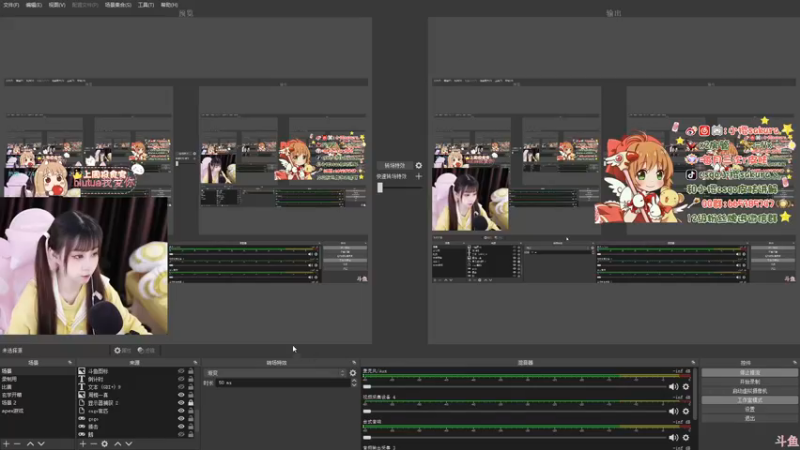
Task: Toggle visibility of 文本 (GDI+) 9 source
Action: point(181,387)
